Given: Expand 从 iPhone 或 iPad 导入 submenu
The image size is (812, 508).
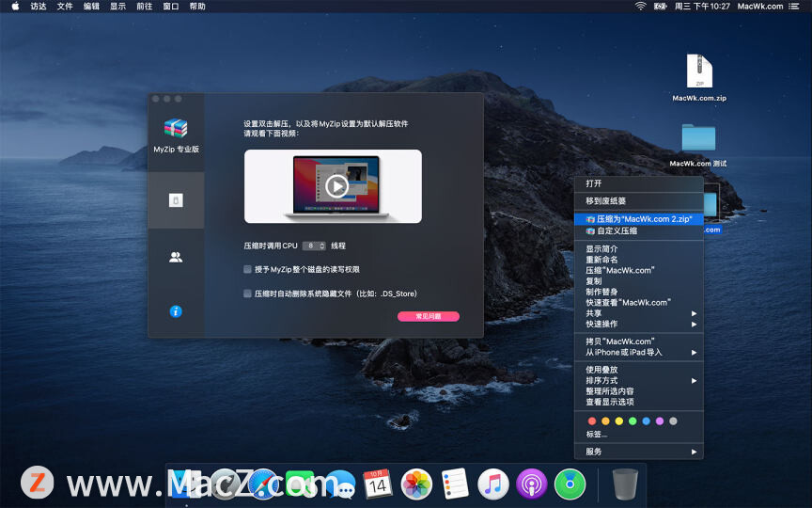Looking at the screenshot, I should pos(638,353).
